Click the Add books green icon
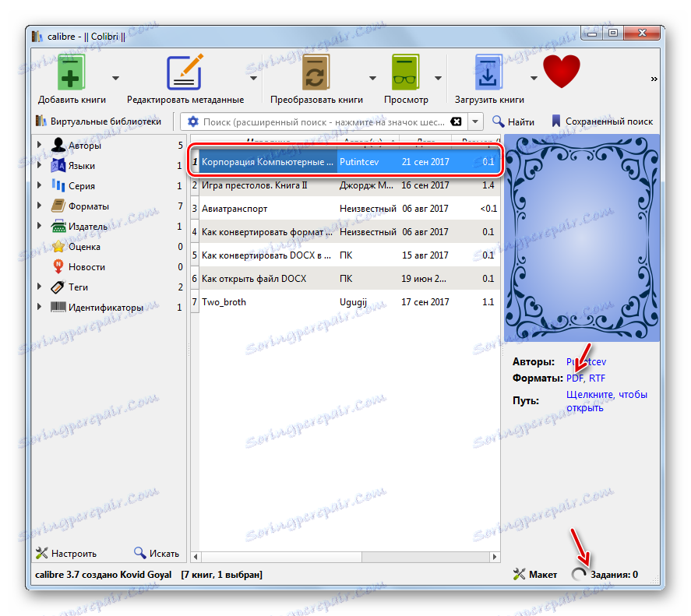Screen dimensions: 691x616 click(71, 73)
